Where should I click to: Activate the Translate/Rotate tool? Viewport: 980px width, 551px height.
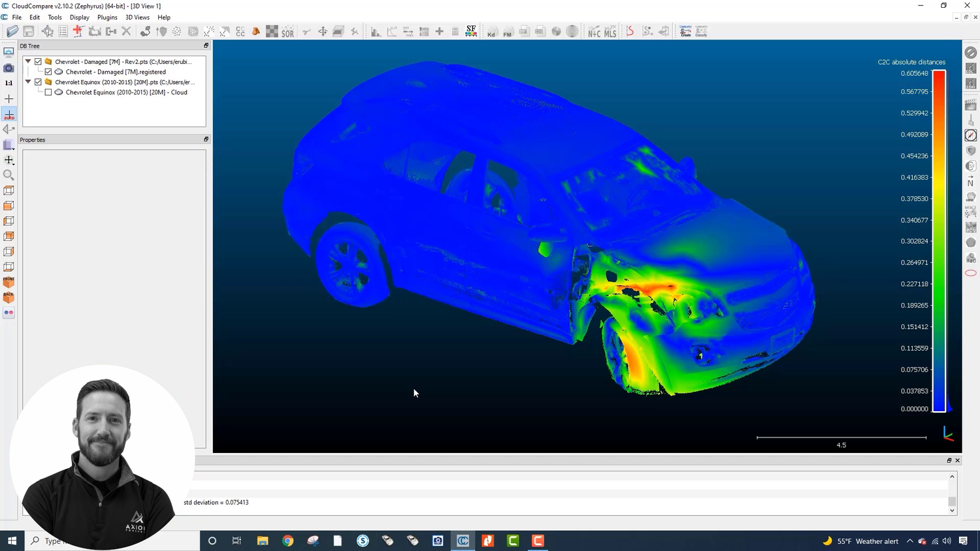pos(323,31)
